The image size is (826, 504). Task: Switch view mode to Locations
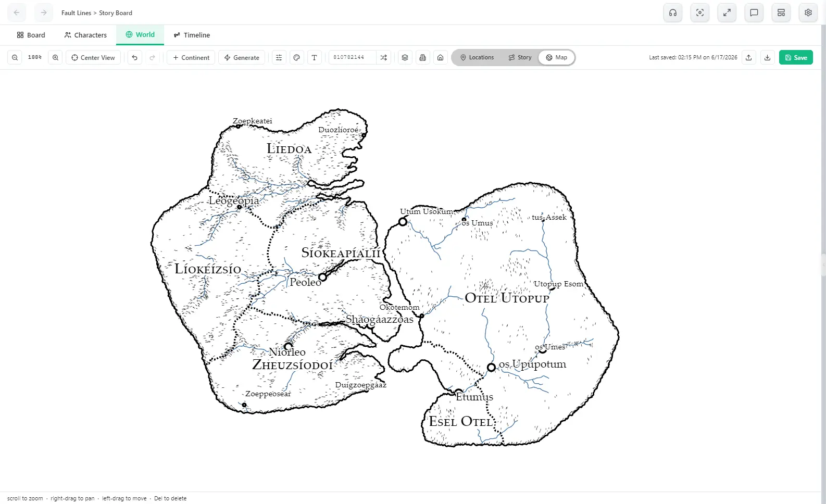click(477, 58)
